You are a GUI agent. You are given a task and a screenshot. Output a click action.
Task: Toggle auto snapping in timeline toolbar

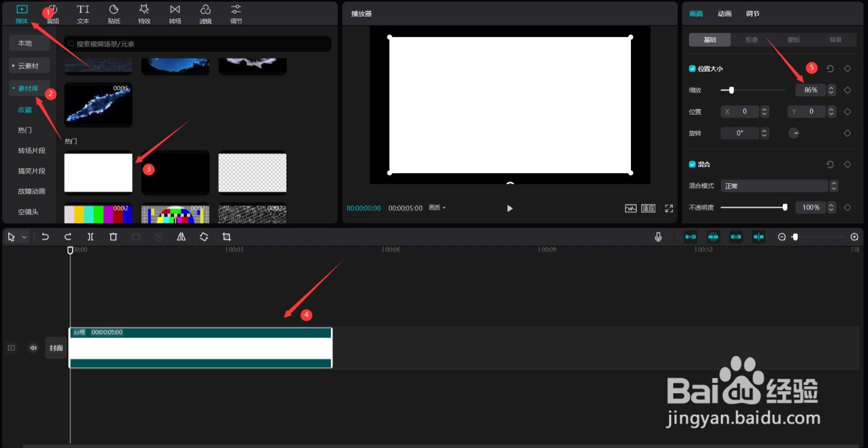(x=713, y=237)
